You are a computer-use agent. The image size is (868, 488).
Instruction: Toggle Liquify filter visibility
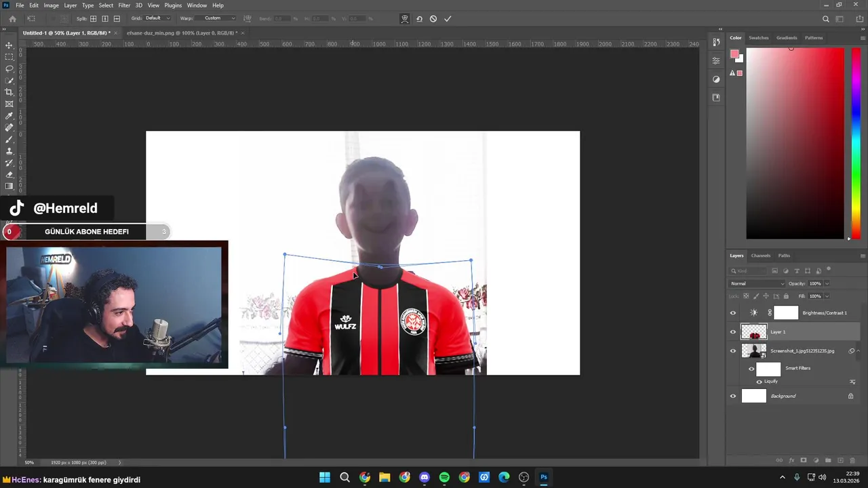(x=759, y=382)
